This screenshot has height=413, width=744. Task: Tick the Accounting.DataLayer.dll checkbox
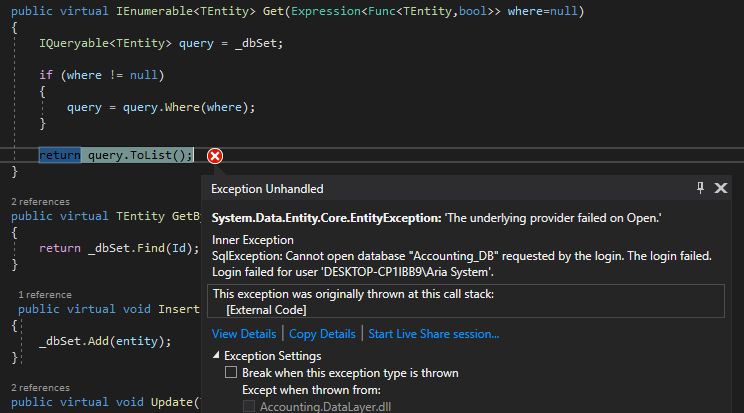point(250,405)
